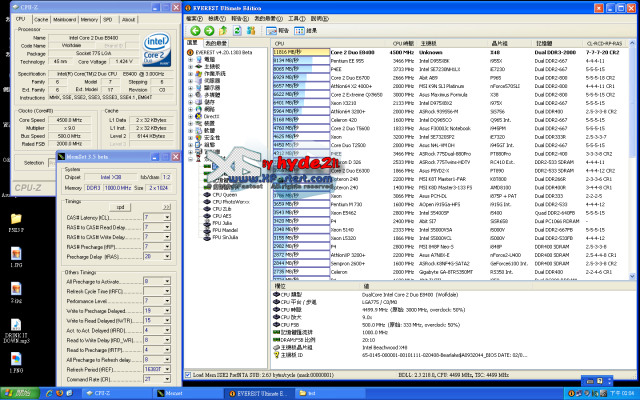Switch to the Cache tab in CPU-Z
This screenshot has width=640, height=400.
pyautogui.click(x=41, y=20)
